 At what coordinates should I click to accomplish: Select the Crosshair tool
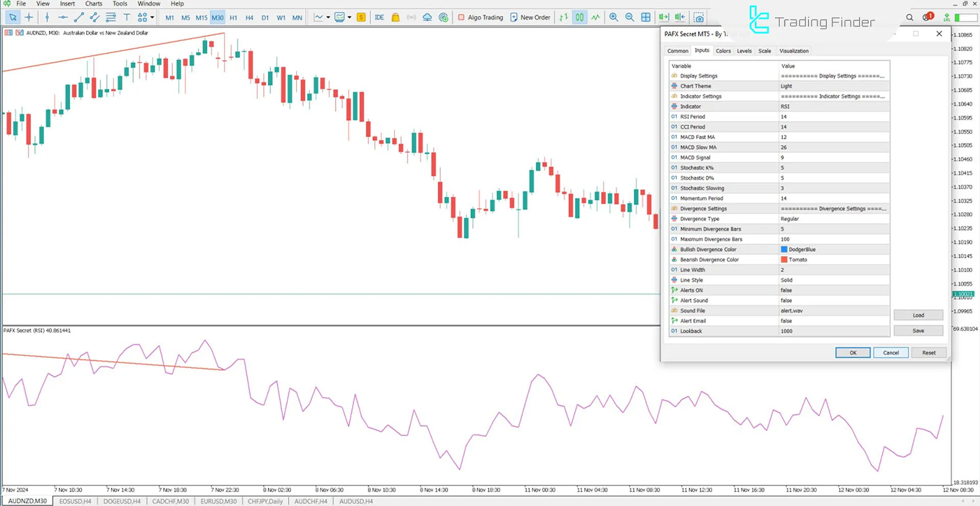(29, 17)
